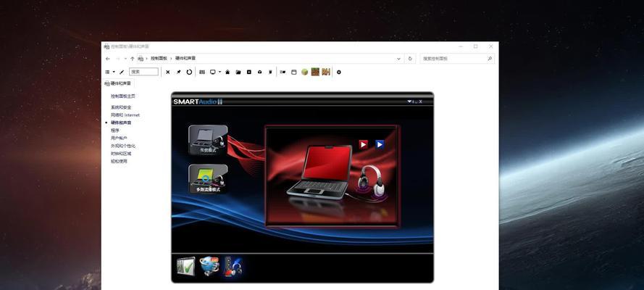Click the circular refresh icon in toolbar
Viewport: 644px width, 290px height.
coord(189,72)
